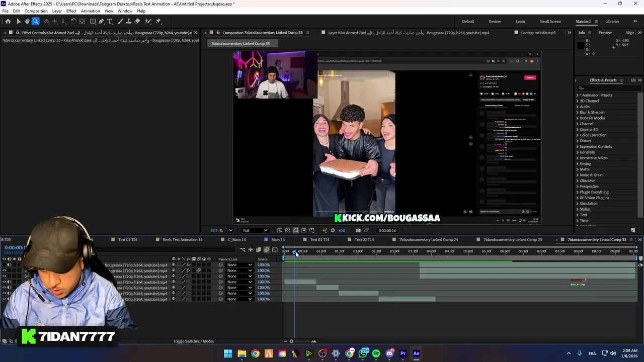Screen dimensions: 644x362
Task: Toggle the transparency grid in viewer
Action: click(288, 230)
